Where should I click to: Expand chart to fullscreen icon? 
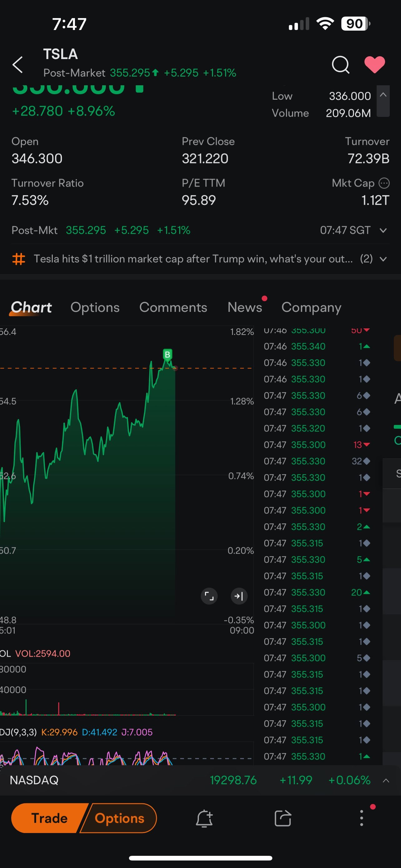[x=209, y=596]
